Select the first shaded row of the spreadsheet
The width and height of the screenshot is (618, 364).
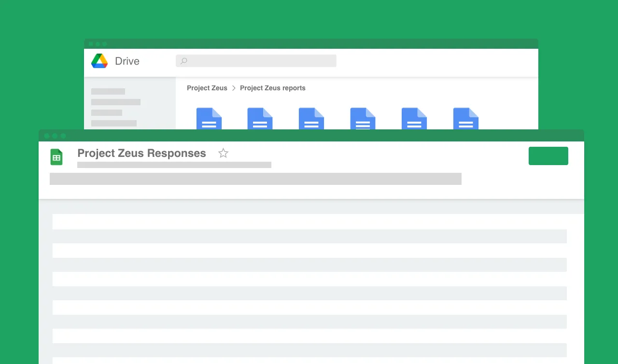(x=309, y=236)
